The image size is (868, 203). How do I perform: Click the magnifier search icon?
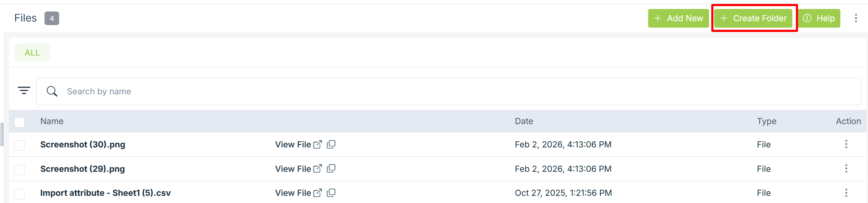[x=52, y=91]
